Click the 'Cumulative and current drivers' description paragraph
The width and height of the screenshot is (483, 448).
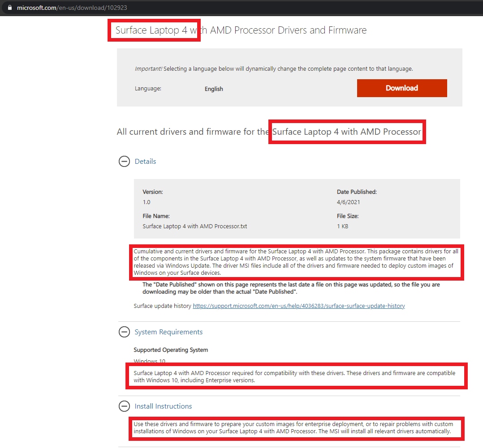click(x=296, y=262)
